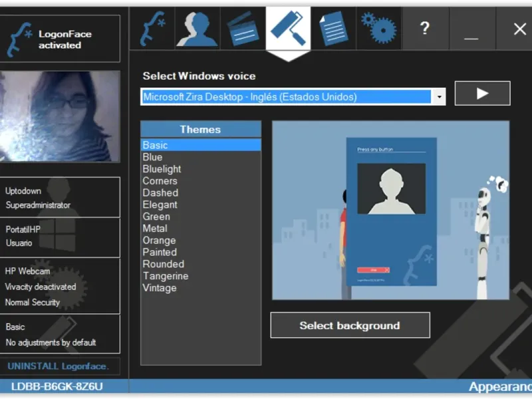
Task: Open the clapperboard video tab
Action: pos(243,29)
